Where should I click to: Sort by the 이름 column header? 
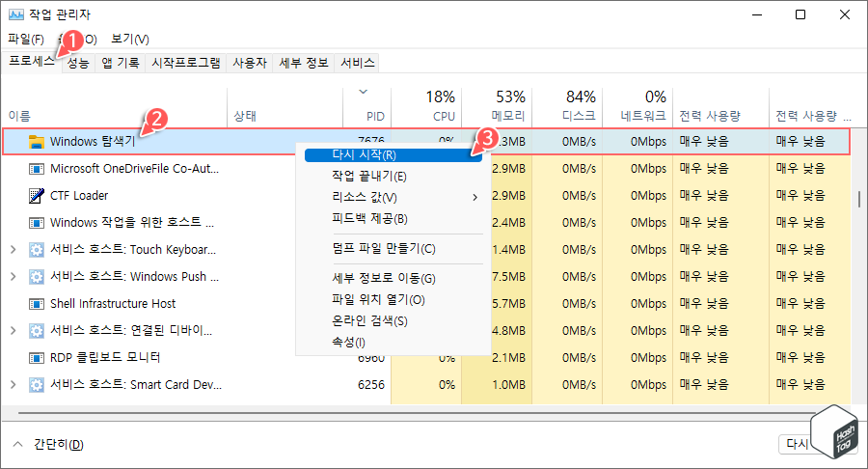pos(114,107)
